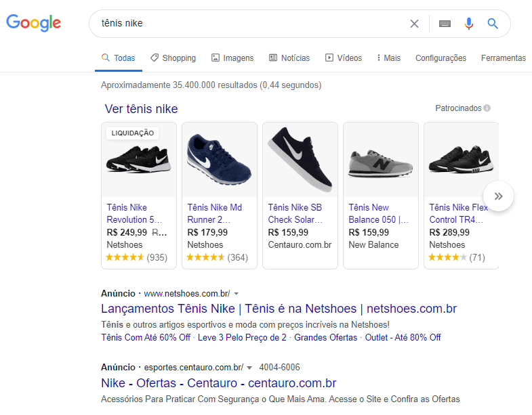The image size is (532, 415).
Task: Open Ferramentas options
Action: click(504, 58)
